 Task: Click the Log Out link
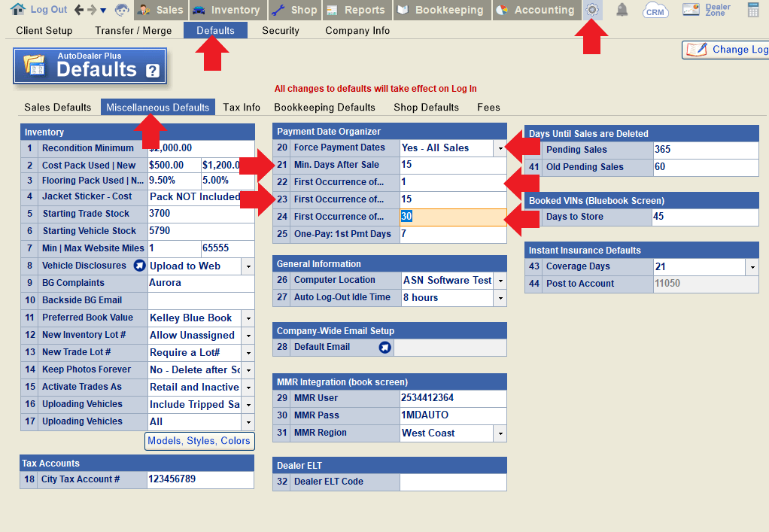tap(49, 9)
